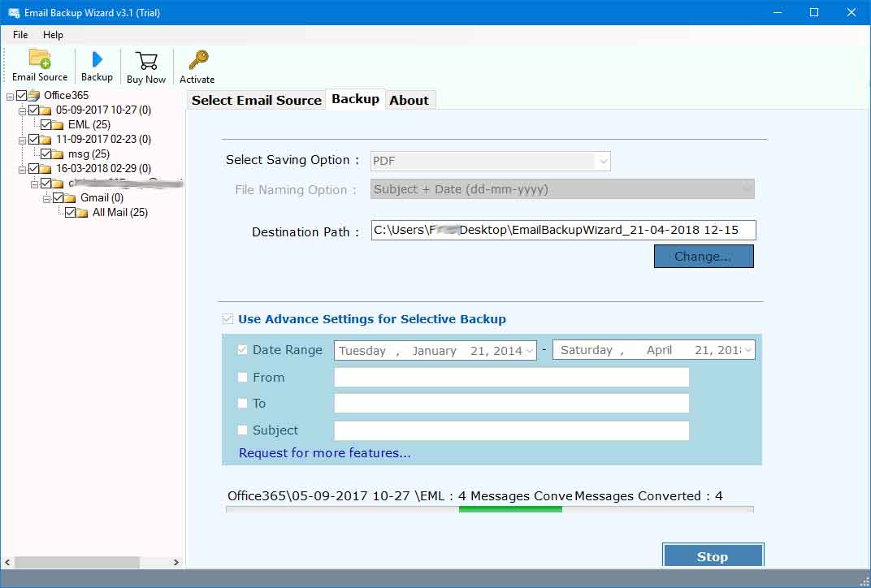The width and height of the screenshot is (871, 588).
Task: Toggle checkbox for 11-09-2017 02-23 folder
Action: pos(34,140)
